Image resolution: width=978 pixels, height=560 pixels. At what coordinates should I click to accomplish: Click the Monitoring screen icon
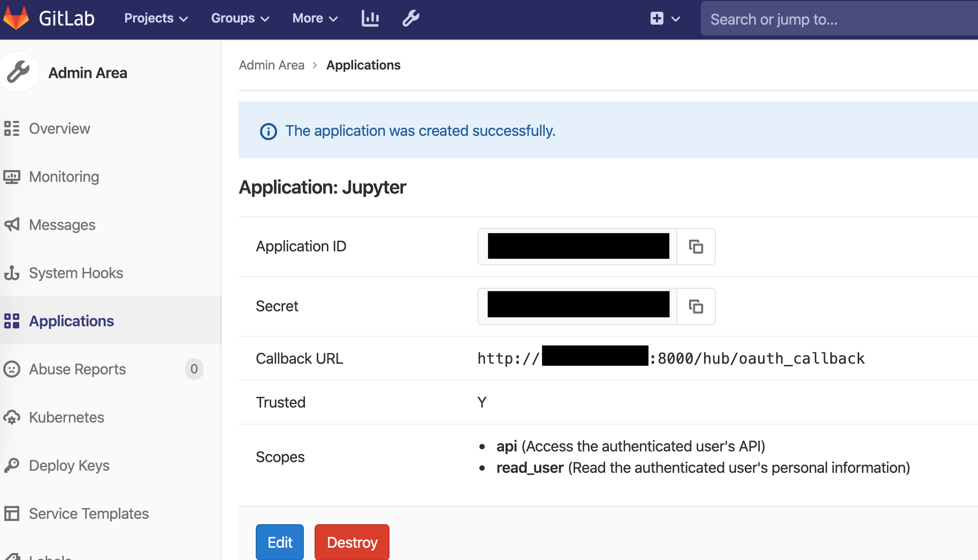[x=12, y=177]
